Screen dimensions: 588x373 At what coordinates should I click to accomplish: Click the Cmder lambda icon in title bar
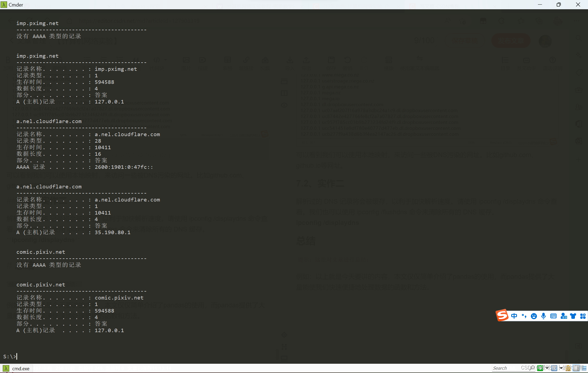click(4, 5)
